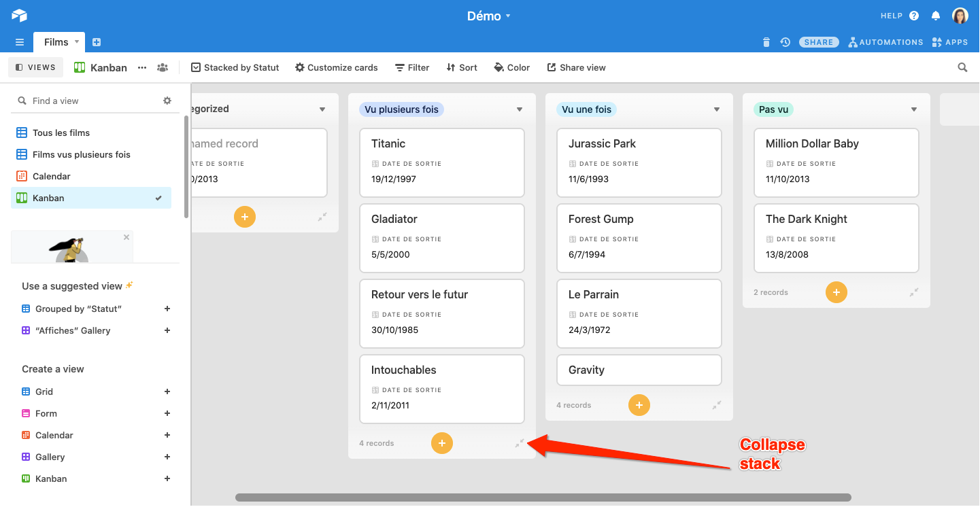Open view sidebar settings gear
The image size is (980, 507).
(167, 101)
